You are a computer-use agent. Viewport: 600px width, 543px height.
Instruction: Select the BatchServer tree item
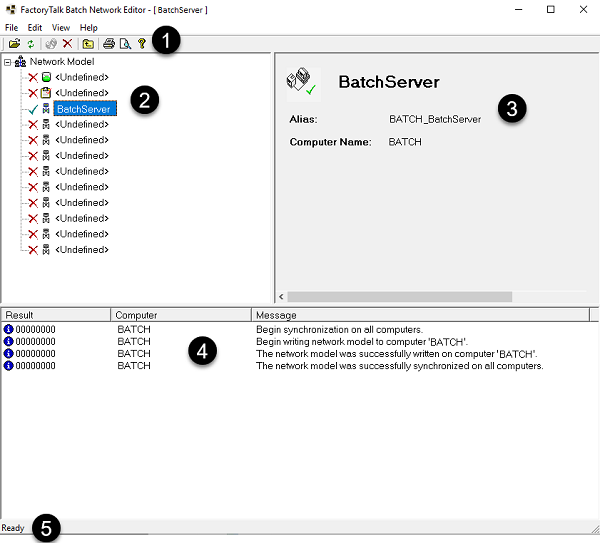coord(85,109)
